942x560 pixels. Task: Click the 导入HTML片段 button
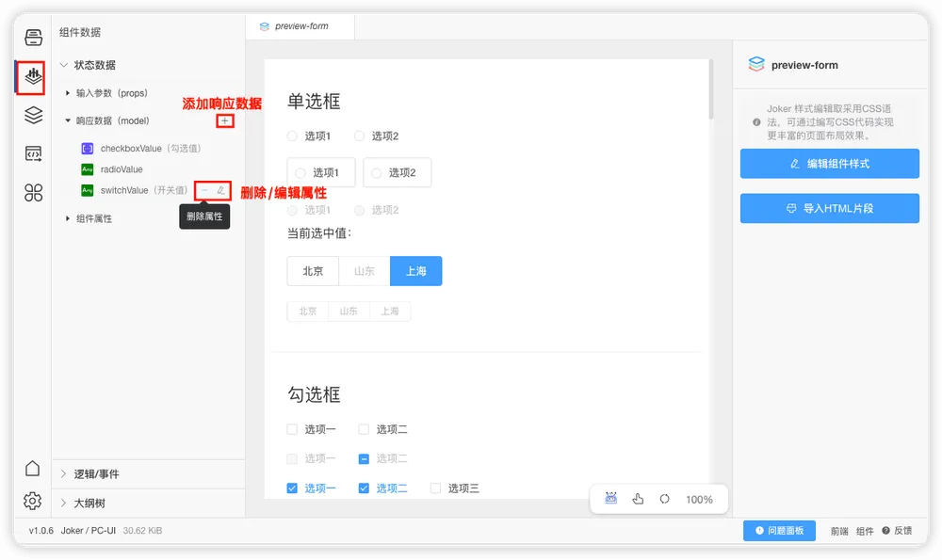829,208
